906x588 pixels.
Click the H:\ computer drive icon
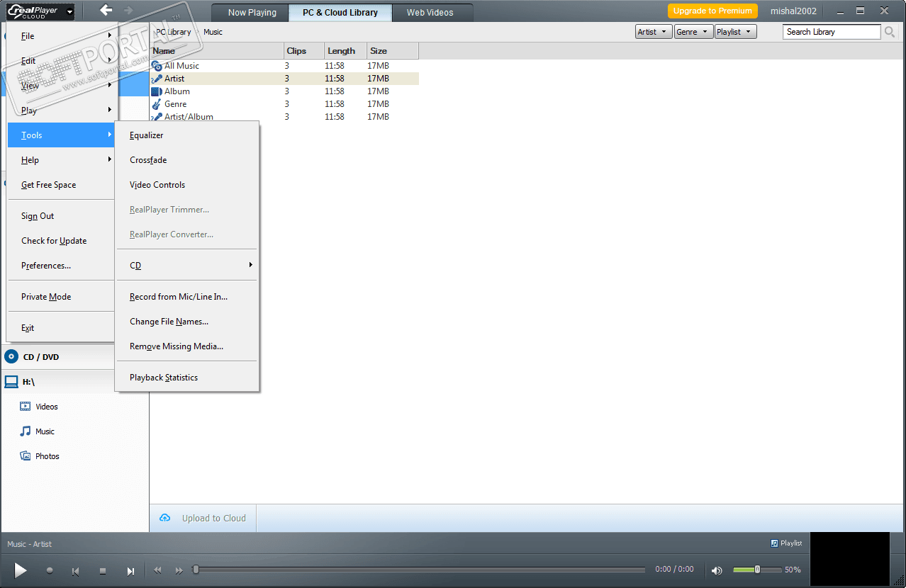point(11,382)
